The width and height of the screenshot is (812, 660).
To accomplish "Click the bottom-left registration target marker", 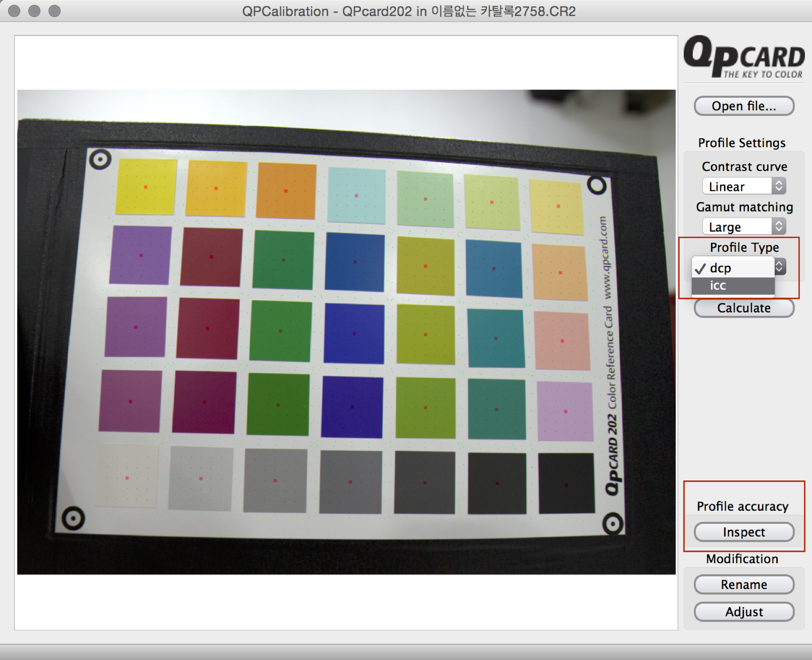I will 73,518.
